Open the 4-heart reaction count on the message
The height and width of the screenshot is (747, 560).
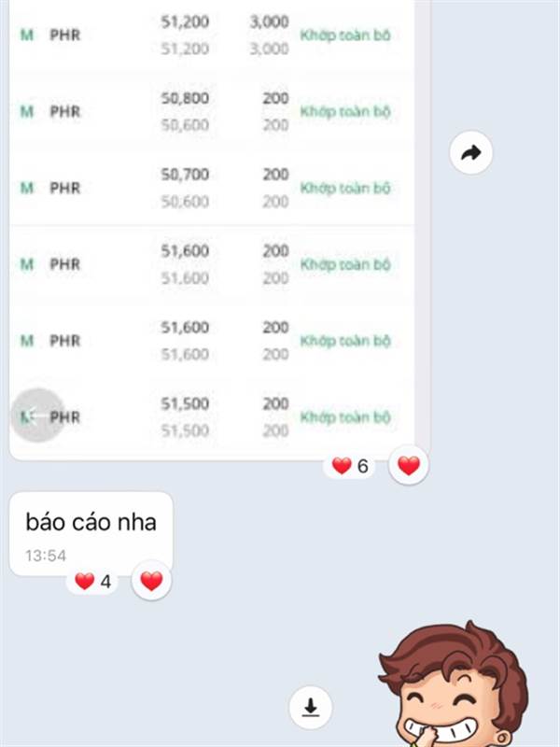[92, 581]
